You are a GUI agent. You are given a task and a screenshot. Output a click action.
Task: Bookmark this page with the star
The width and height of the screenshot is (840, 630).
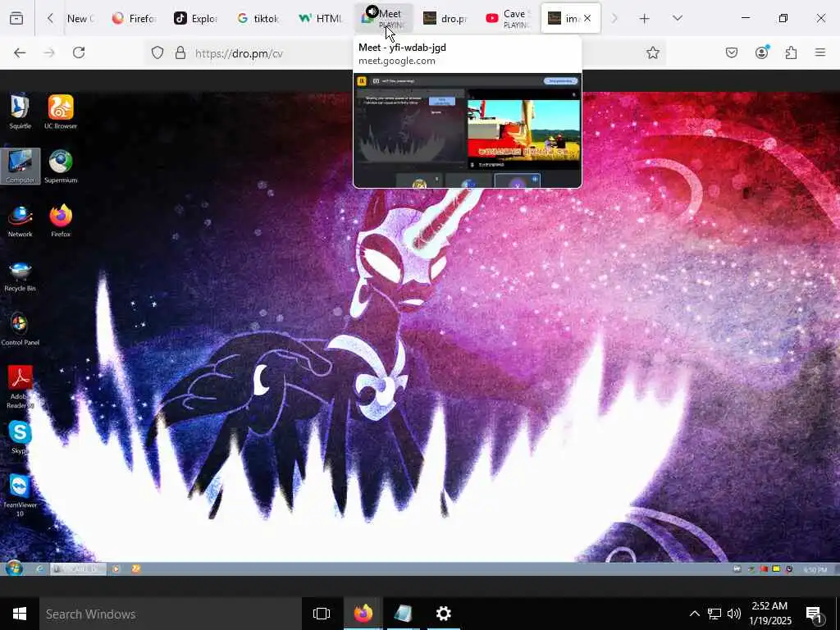click(652, 52)
